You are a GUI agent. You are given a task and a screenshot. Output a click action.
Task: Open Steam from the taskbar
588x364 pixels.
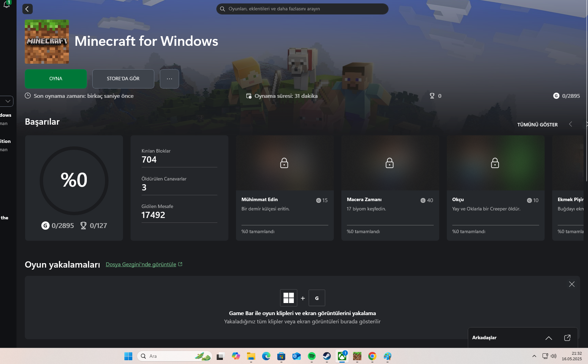pos(327,356)
